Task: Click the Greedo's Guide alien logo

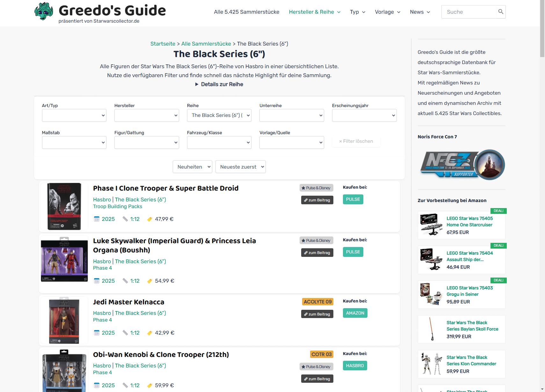Action: click(44, 11)
